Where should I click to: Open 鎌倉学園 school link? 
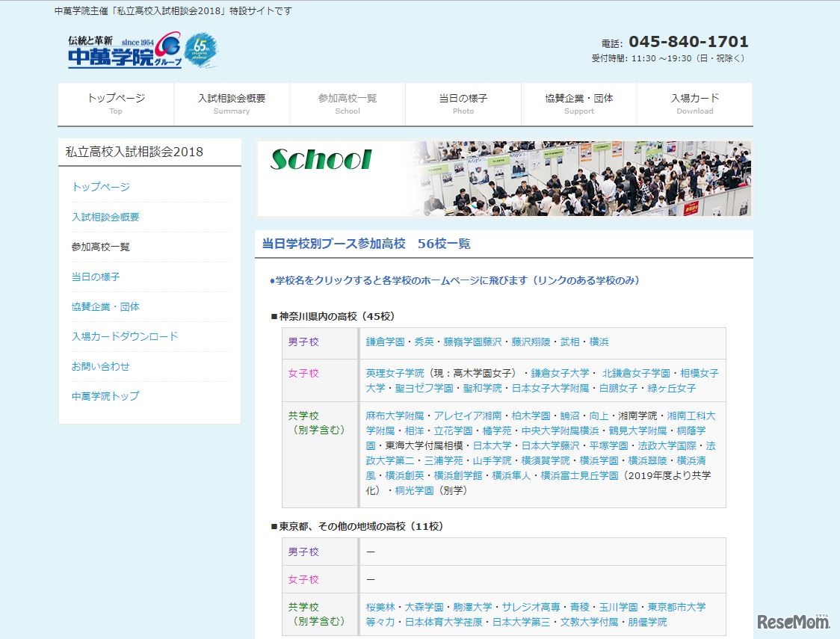click(x=385, y=342)
